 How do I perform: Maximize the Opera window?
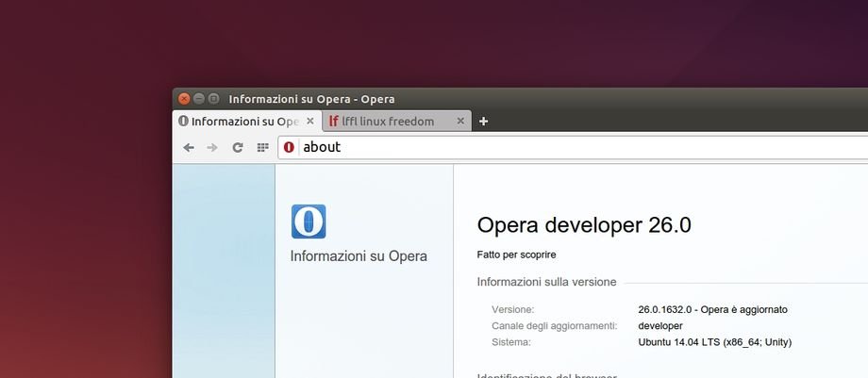214,98
